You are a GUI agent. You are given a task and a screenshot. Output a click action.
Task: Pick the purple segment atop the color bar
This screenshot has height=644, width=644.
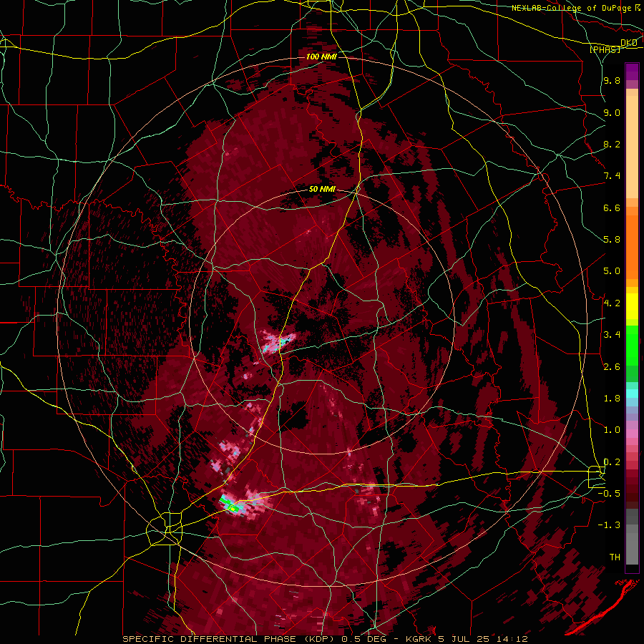(632, 72)
